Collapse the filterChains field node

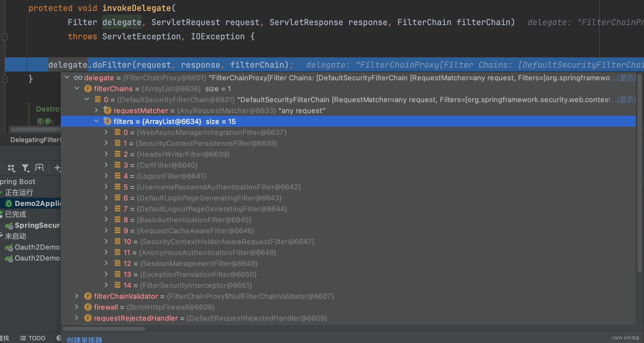77,88
